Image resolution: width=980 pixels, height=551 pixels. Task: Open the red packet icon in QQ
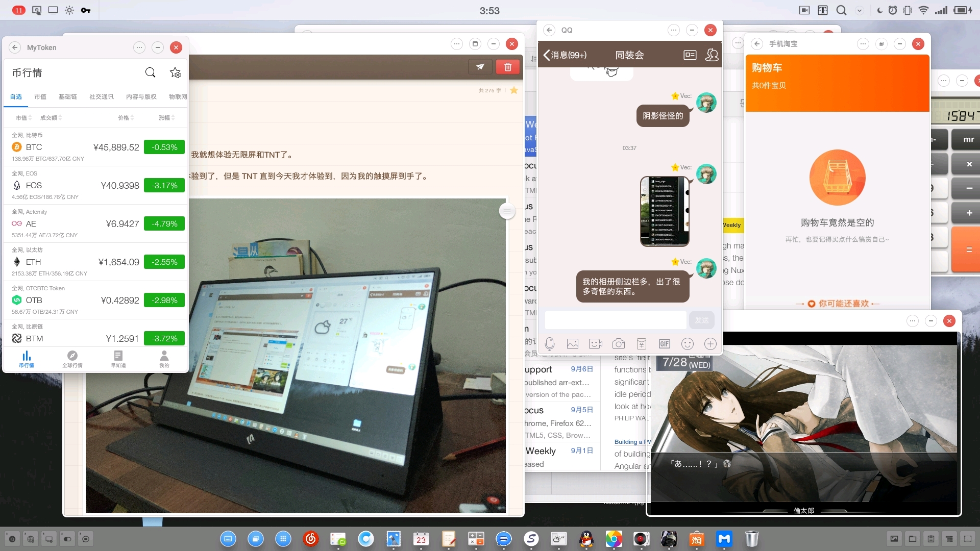(x=642, y=344)
